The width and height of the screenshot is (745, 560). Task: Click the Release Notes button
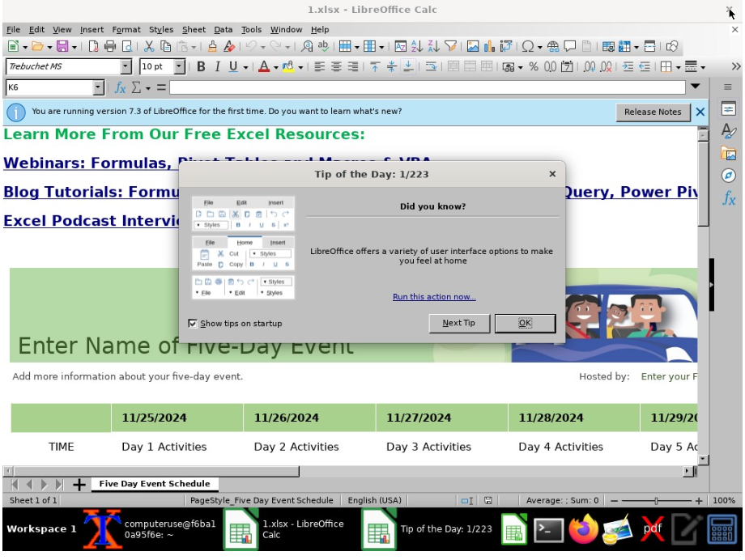[653, 112]
